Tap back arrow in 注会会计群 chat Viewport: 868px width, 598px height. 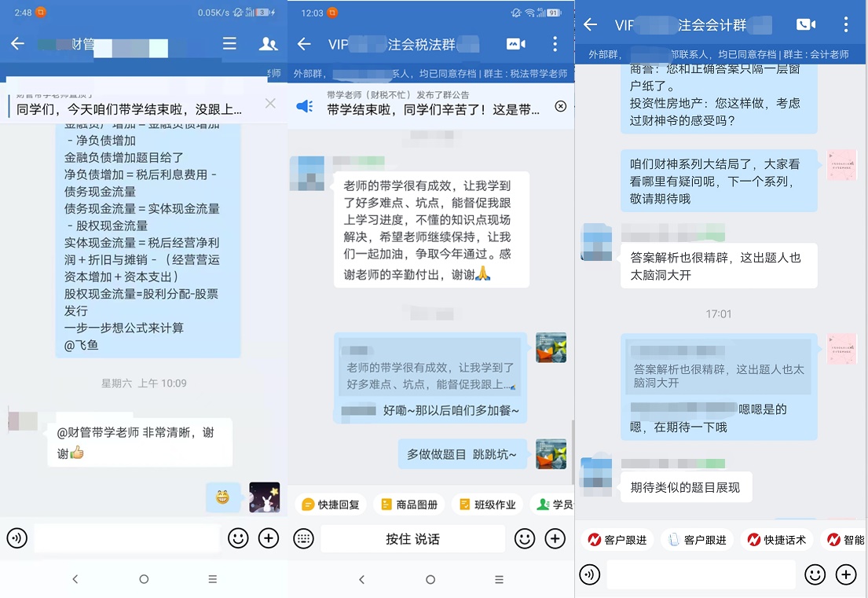pos(591,24)
